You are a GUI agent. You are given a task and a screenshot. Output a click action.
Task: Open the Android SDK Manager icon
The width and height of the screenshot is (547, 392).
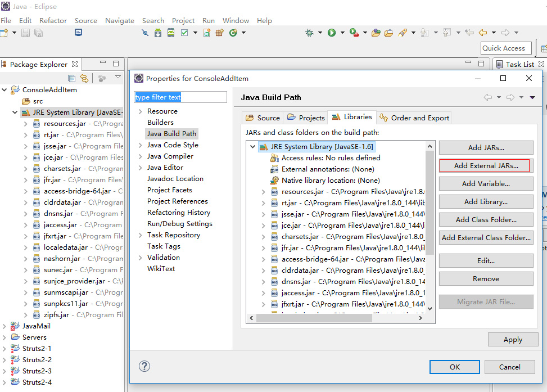click(158, 33)
